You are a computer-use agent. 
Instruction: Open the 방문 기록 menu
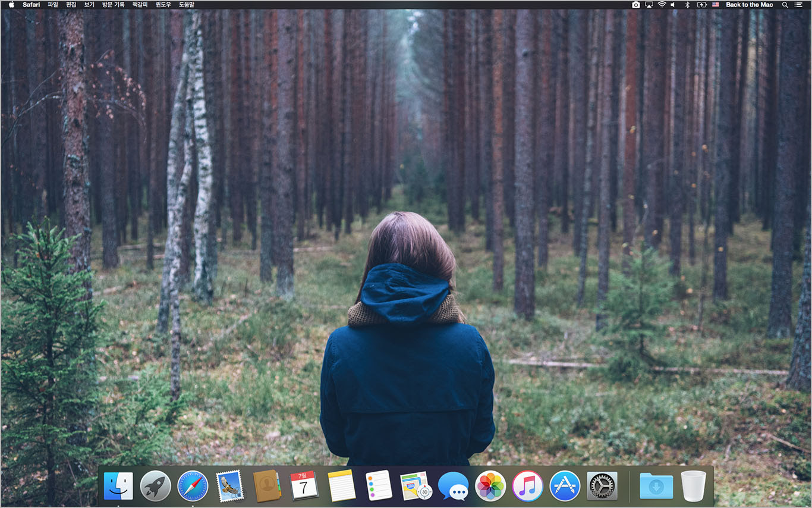(114, 5)
